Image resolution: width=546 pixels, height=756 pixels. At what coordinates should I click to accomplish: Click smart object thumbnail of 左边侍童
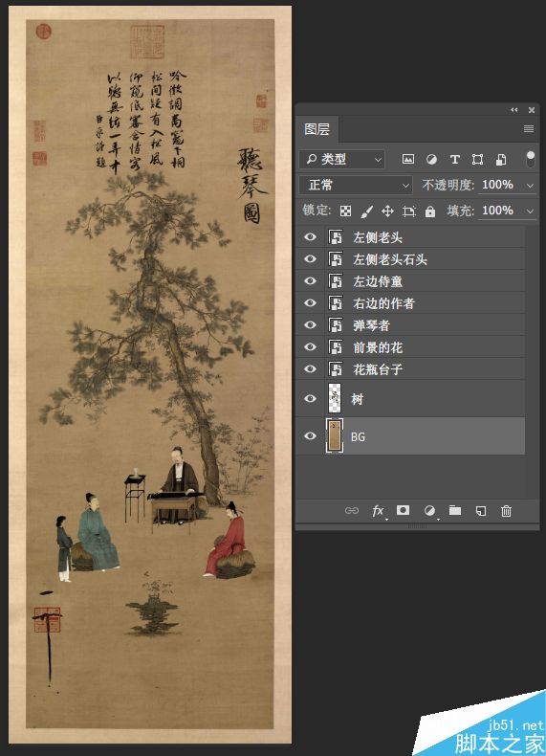click(x=335, y=281)
